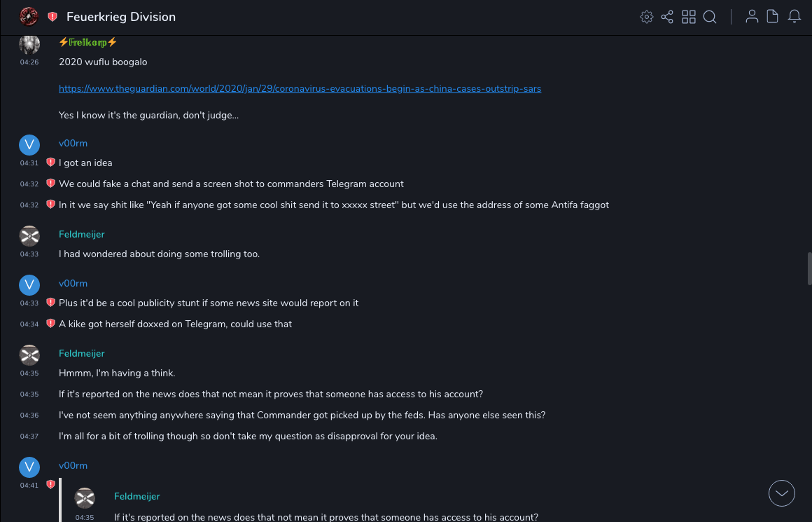Click the Freikorp username at top
The width and height of the screenshot is (812, 522).
[87, 43]
